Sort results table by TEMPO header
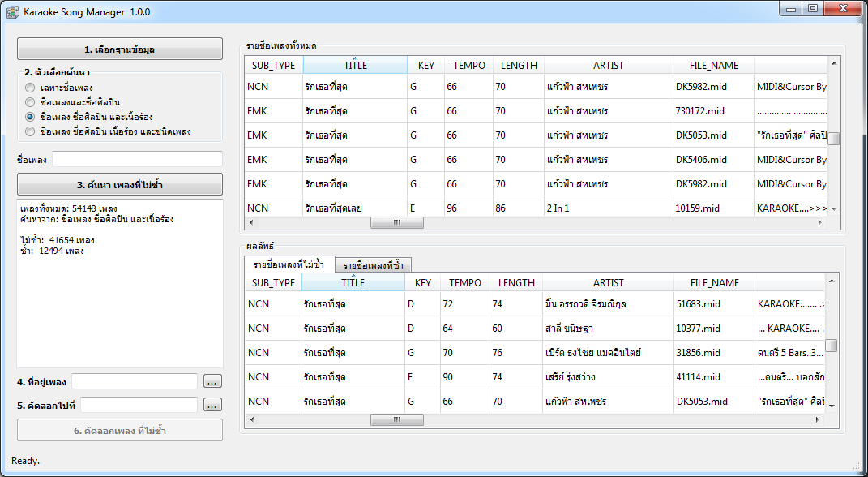The image size is (868, 477). tap(465, 282)
